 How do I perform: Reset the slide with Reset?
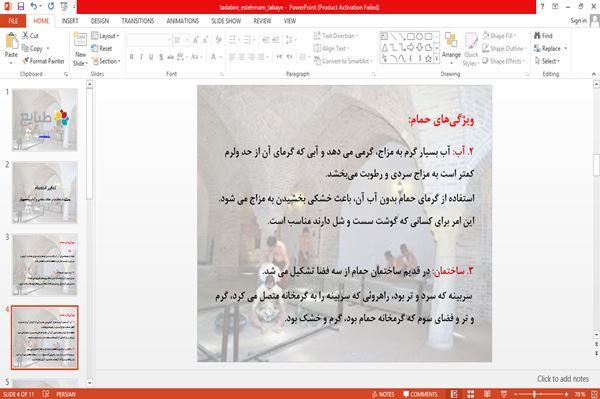(102, 49)
